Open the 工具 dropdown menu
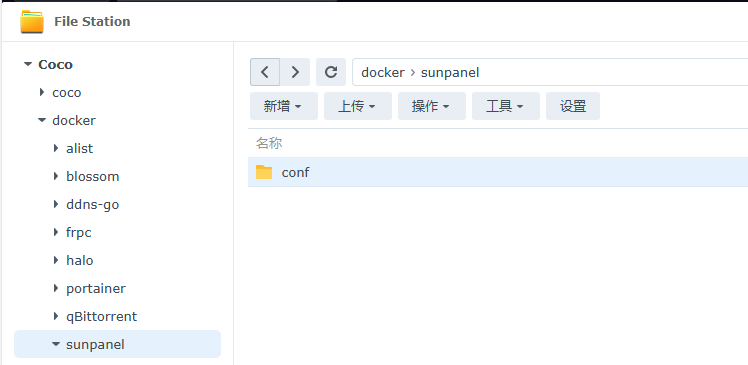Screen dimensions: 748x365 tap(506, 106)
